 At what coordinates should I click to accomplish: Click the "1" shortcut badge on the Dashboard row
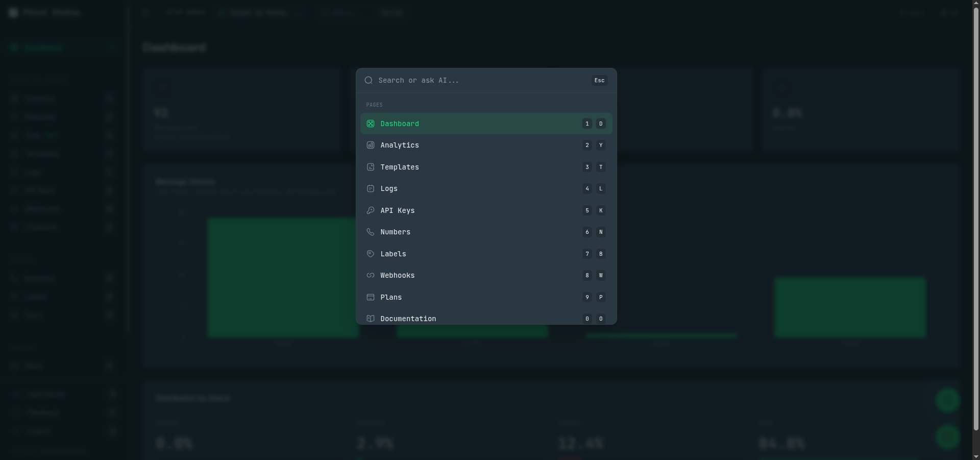point(587,124)
